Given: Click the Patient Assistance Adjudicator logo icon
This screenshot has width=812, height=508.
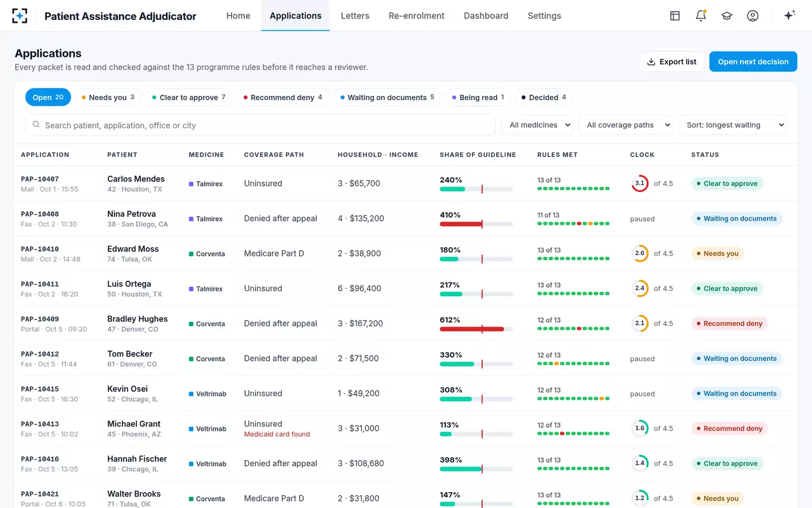Looking at the screenshot, I should coord(20,16).
